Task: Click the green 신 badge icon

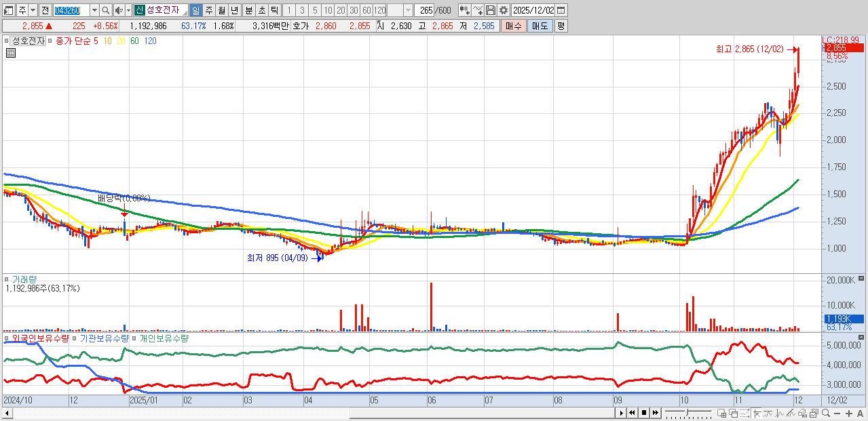Action: [x=140, y=10]
